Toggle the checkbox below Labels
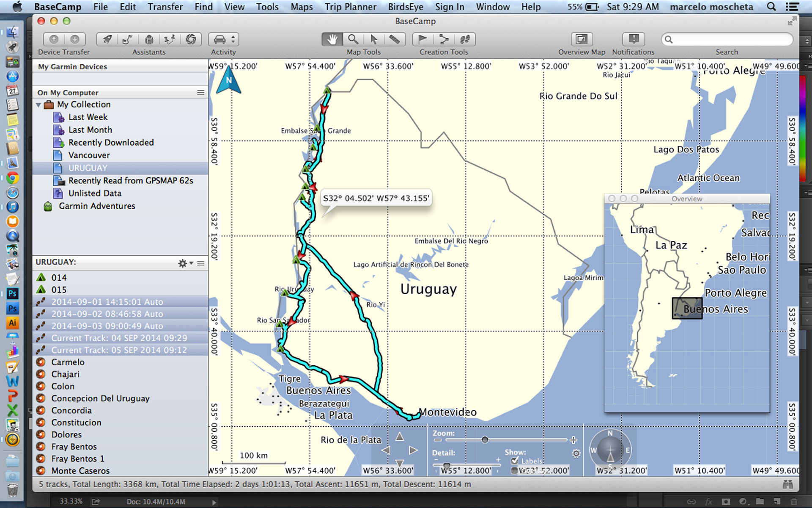Viewport: 812px width, 508px height. 514,470
